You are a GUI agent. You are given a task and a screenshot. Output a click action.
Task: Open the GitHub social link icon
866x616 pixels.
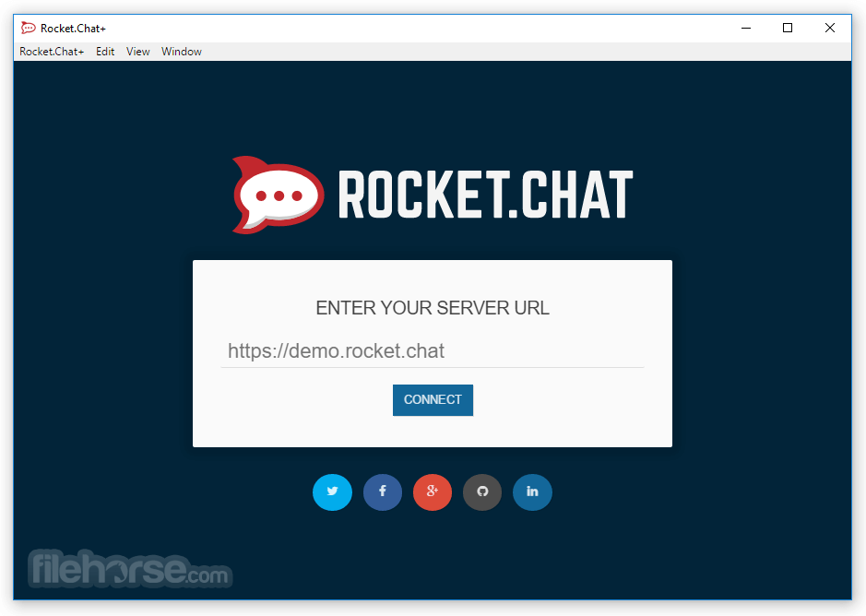(x=482, y=492)
